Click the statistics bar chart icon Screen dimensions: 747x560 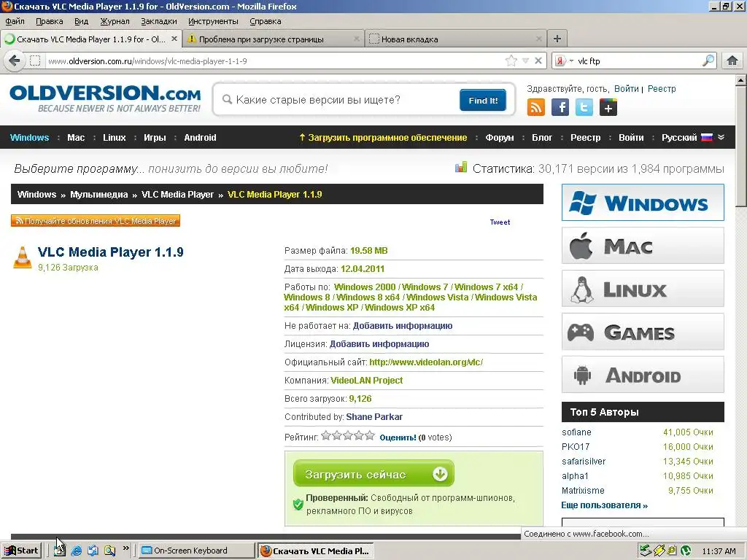[x=461, y=167]
